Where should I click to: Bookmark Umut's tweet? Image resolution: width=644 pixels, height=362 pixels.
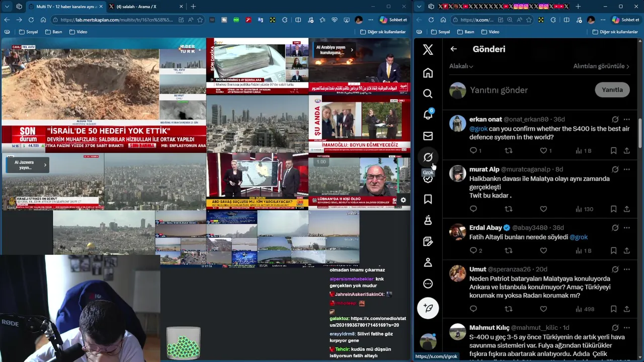point(613,309)
